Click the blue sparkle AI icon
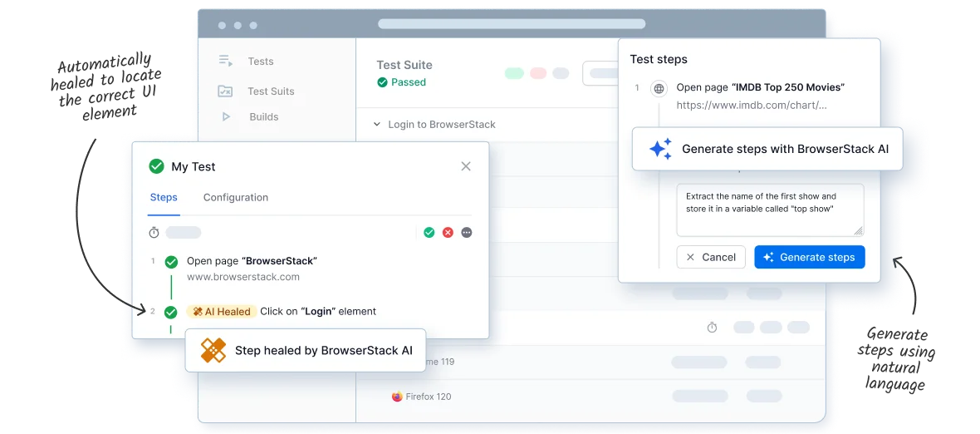The height and width of the screenshot is (434, 980). (660, 149)
